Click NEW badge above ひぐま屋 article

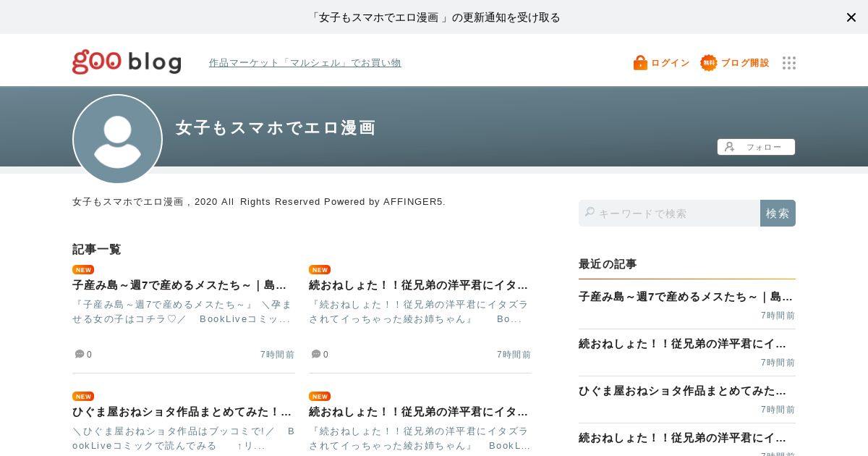pos(83,397)
